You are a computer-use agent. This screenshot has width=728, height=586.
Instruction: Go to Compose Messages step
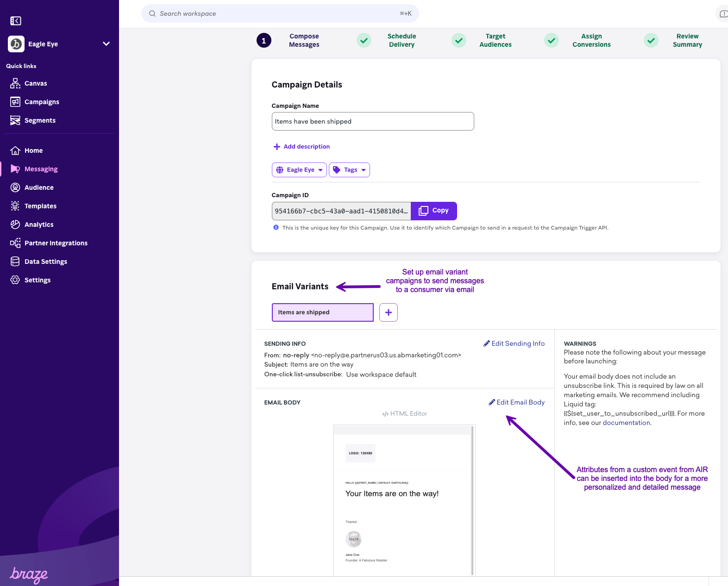click(304, 40)
